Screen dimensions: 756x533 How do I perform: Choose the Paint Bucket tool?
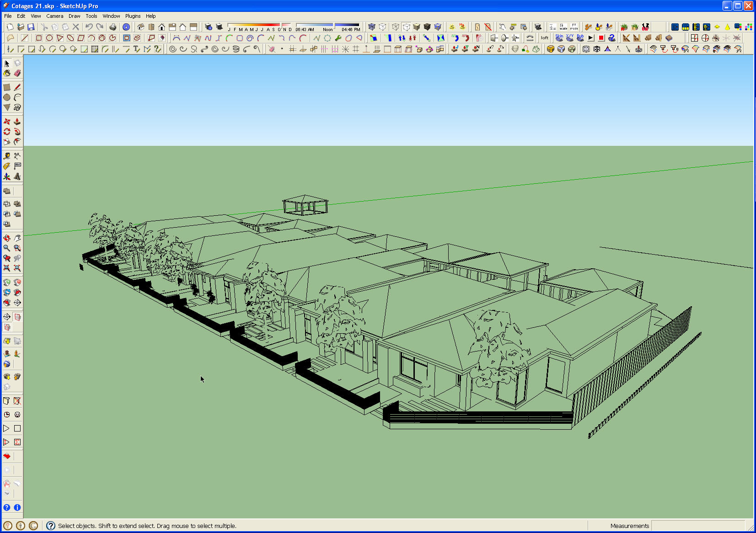point(7,73)
